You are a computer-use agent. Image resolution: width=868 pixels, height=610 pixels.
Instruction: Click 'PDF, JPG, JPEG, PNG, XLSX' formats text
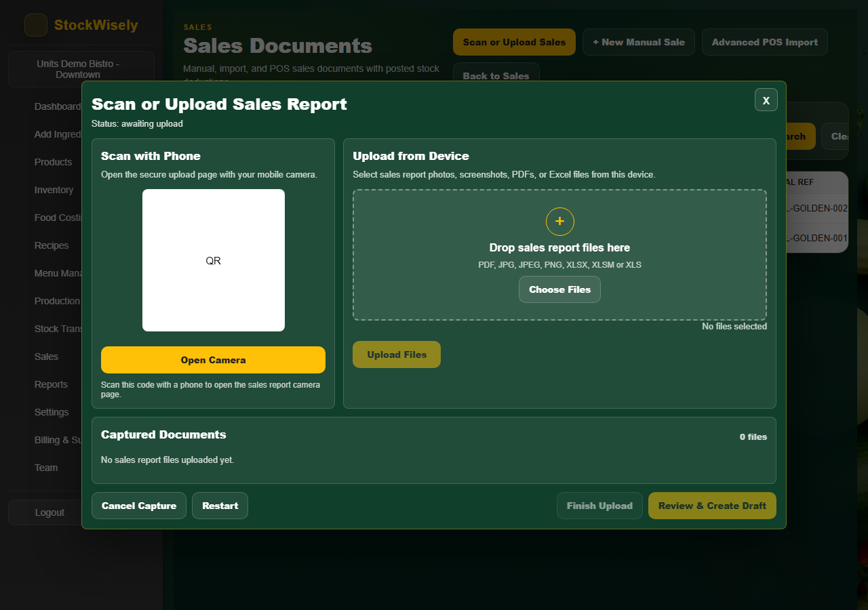(559, 265)
